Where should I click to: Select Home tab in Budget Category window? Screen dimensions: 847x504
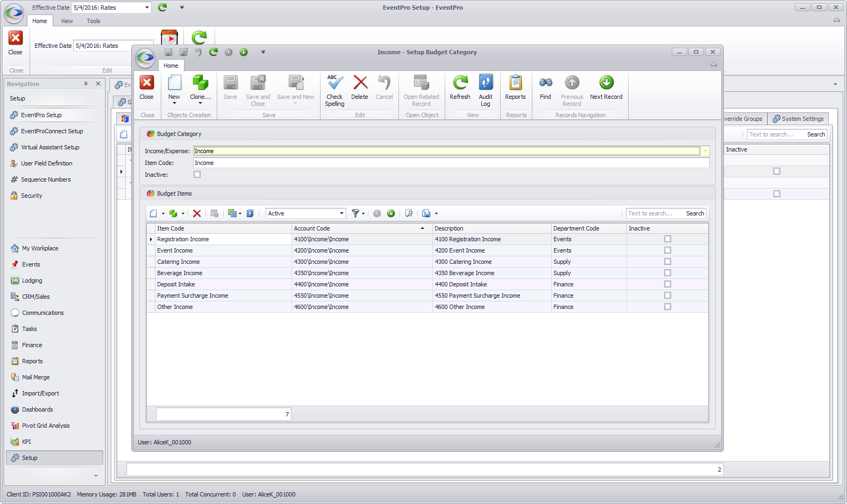tap(171, 66)
